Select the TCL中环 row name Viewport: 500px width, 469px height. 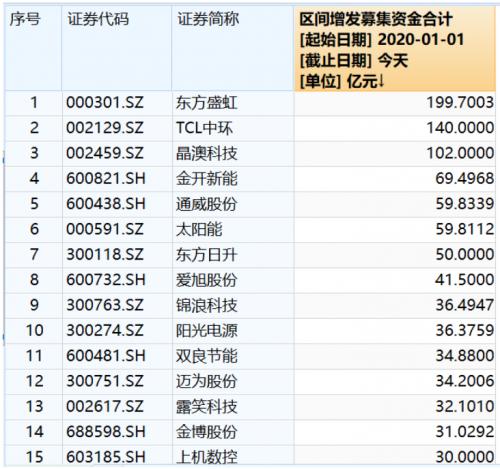[x=204, y=128]
